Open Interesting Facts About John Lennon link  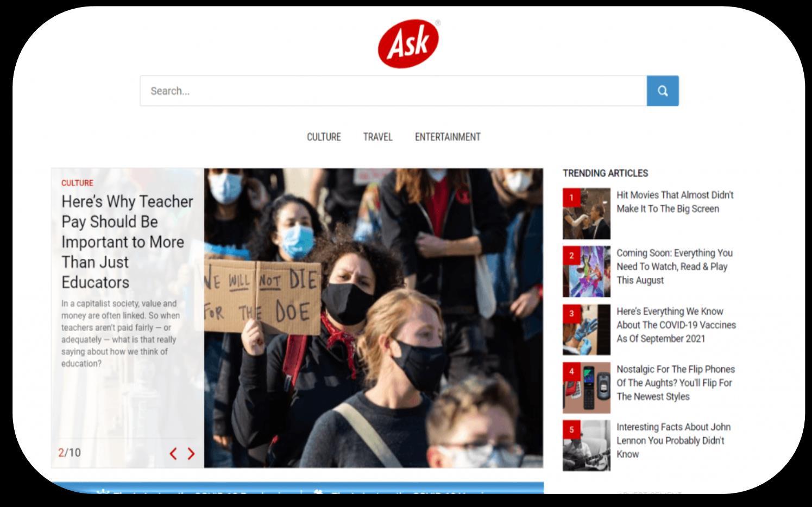tap(673, 441)
